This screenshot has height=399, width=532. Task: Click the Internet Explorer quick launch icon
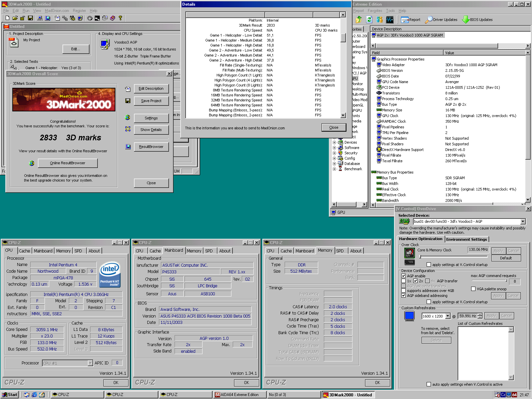tap(34, 395)
